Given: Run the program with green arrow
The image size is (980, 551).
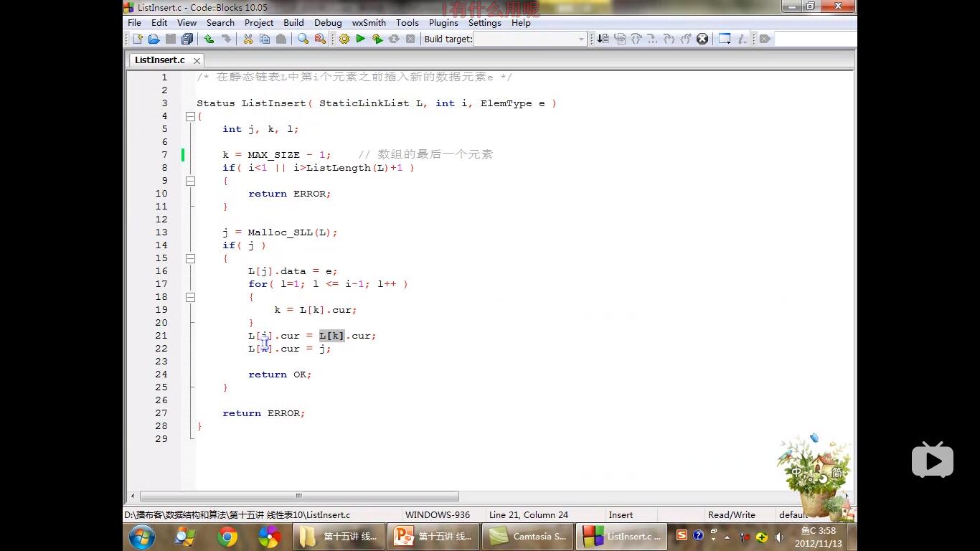Looking at the screenshot, I should pyautogui.click(x=361, y=39).
